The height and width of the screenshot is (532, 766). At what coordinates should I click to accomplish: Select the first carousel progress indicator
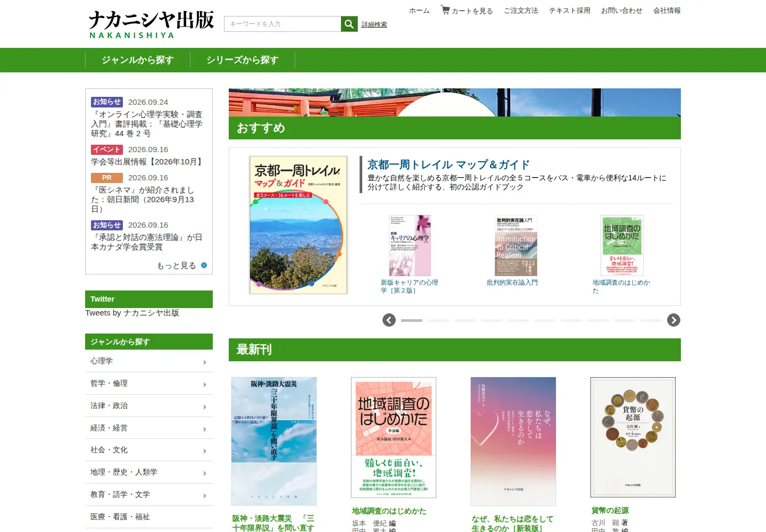point(412,321)
